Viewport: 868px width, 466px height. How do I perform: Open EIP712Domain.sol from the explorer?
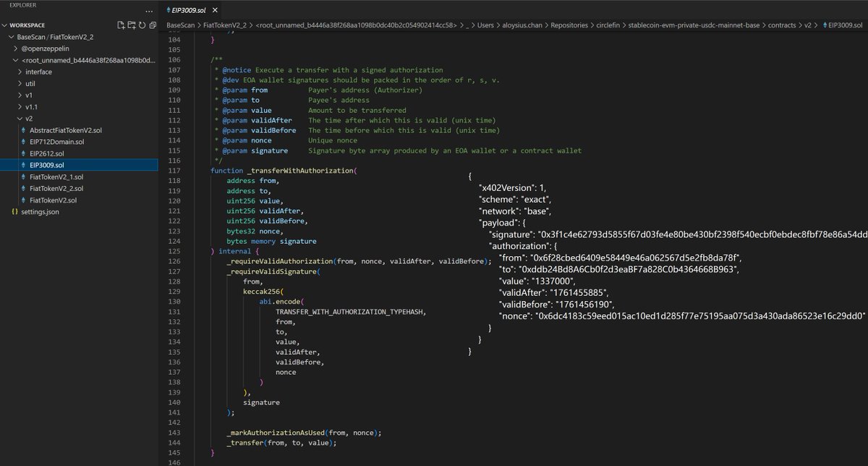(x=57, y=142)
